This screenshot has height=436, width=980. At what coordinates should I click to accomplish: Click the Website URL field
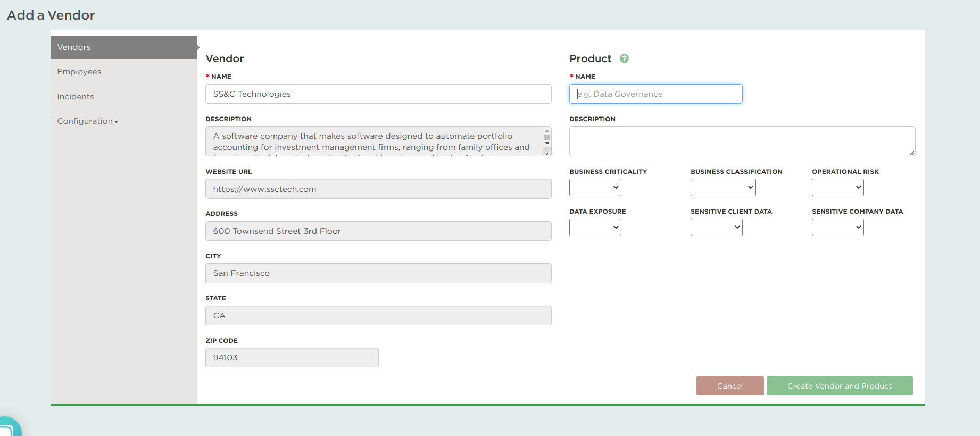378,189
